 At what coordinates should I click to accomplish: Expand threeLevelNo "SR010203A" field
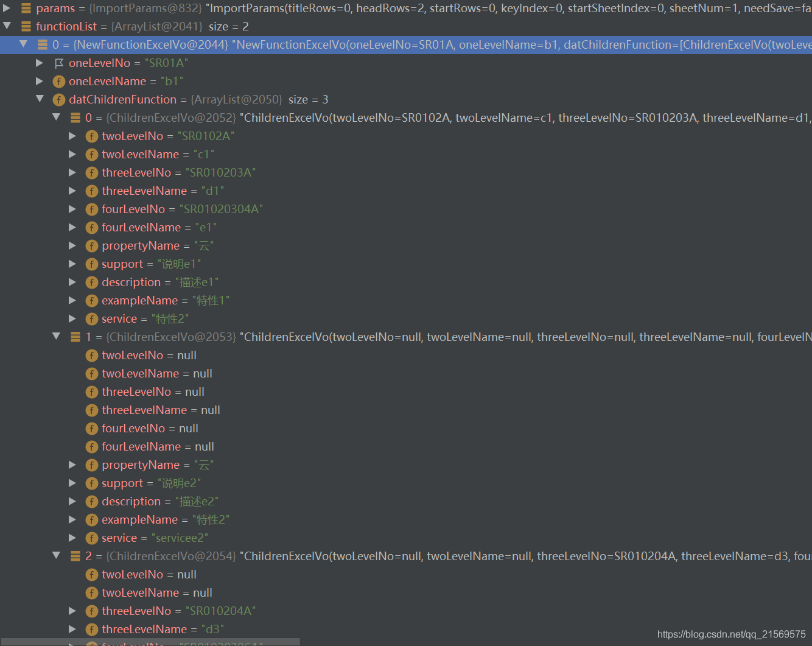point(72,172)
